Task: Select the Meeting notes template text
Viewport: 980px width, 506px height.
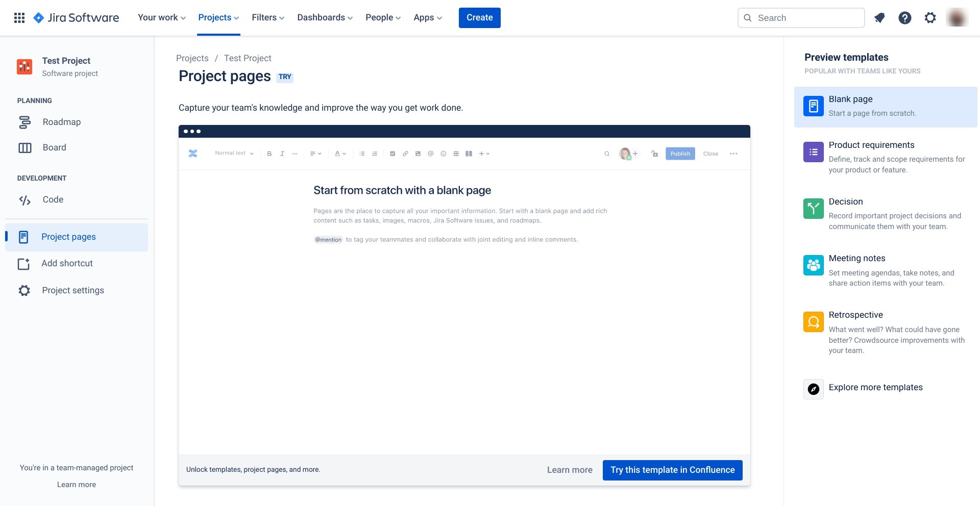Action: [857, 258]
